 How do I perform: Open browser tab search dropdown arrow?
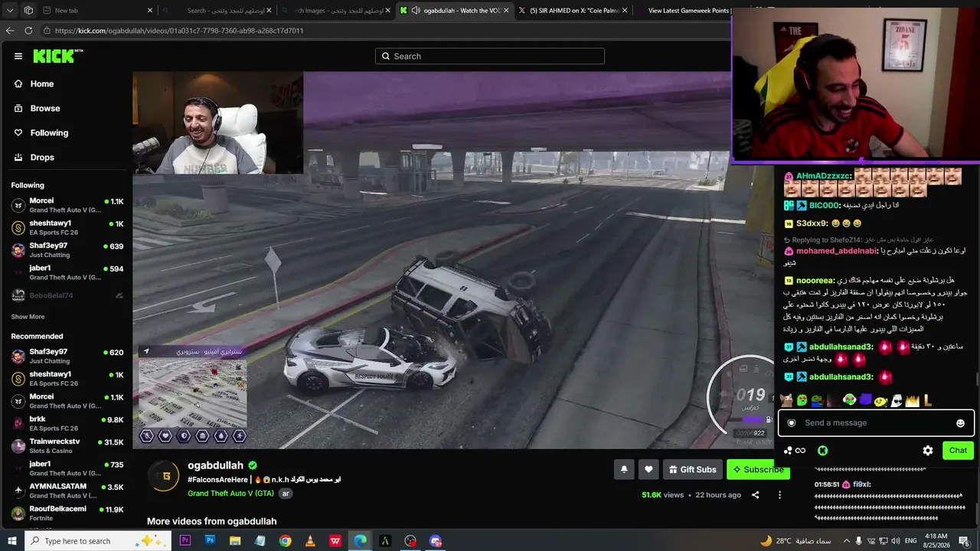(9, 11)
